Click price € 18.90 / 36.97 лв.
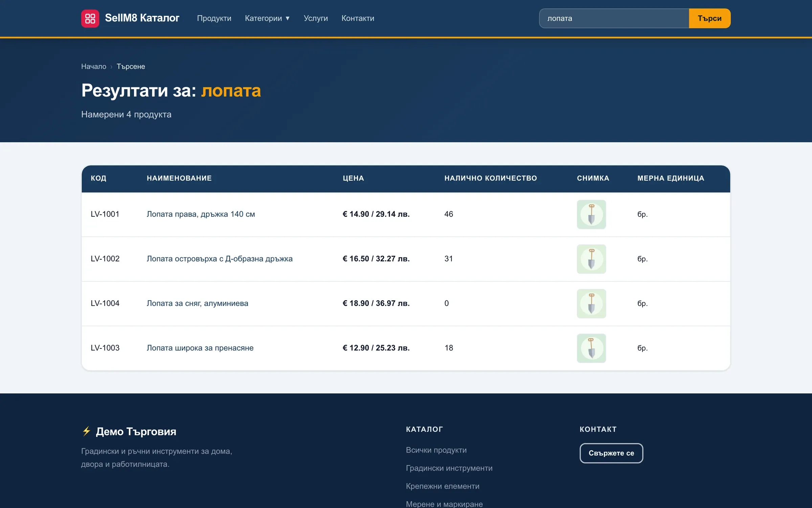Image resolution: width=812 pixels, height=508 pixels. (x=376, y=303)
